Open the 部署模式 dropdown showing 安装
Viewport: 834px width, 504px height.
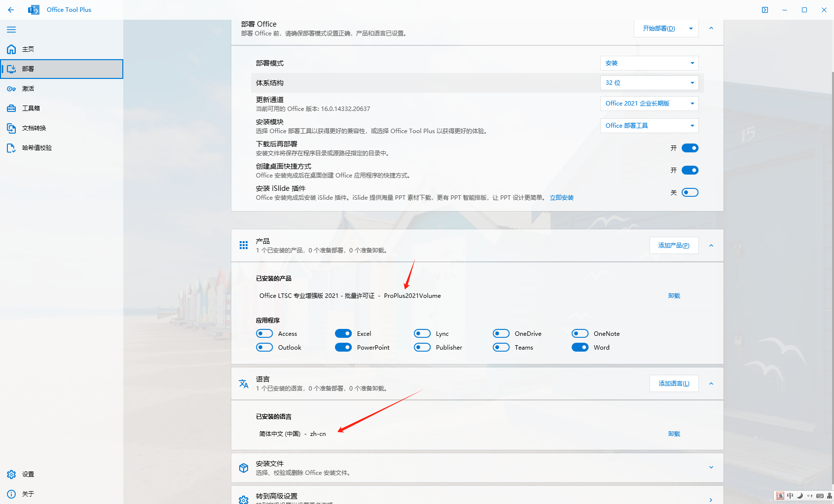click(650, 63)
